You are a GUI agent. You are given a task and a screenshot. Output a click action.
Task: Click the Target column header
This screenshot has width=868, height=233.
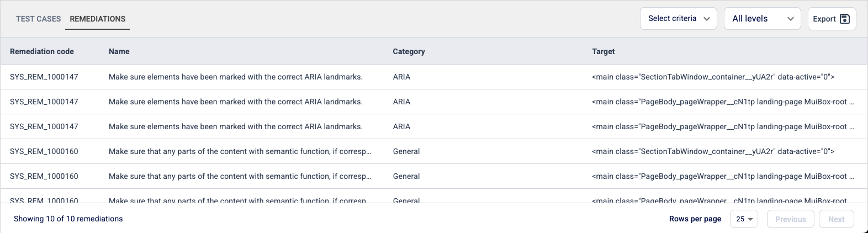603,51
